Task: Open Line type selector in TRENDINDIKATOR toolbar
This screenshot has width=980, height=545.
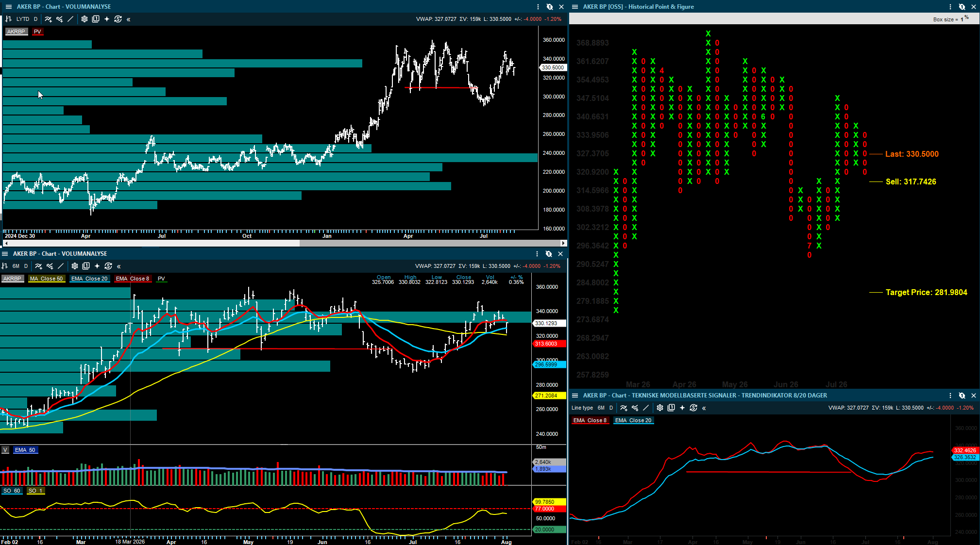Action: click(582, 408)
